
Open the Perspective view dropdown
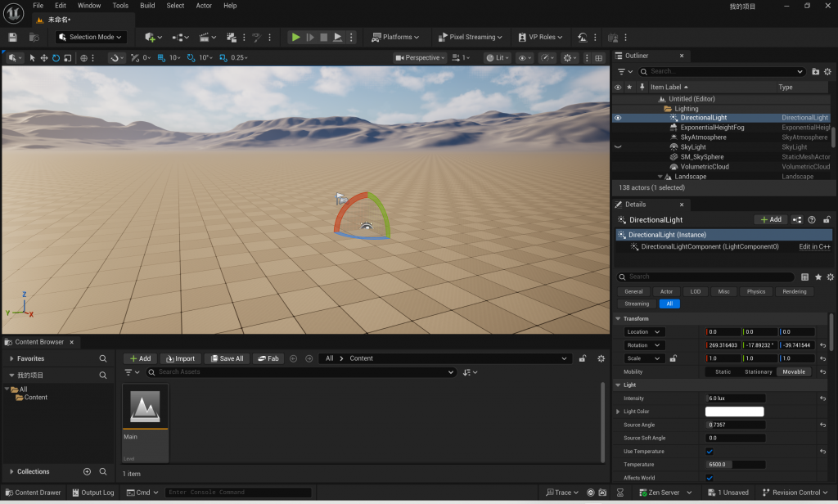click(420, 58)
